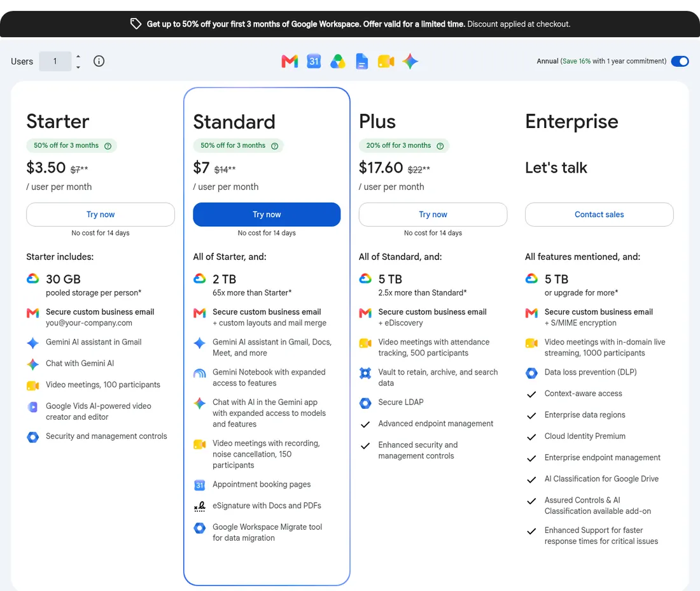The height and width of the screenshot is (591, 700).
Task: Click the cloud icon next to Enterprise 5 TB
Action: 531,279
